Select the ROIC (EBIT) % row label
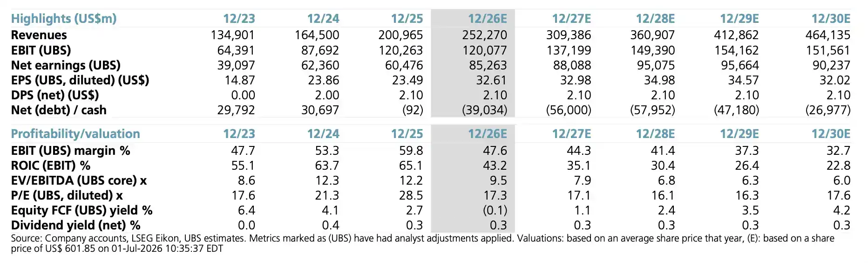 [51, 166]
